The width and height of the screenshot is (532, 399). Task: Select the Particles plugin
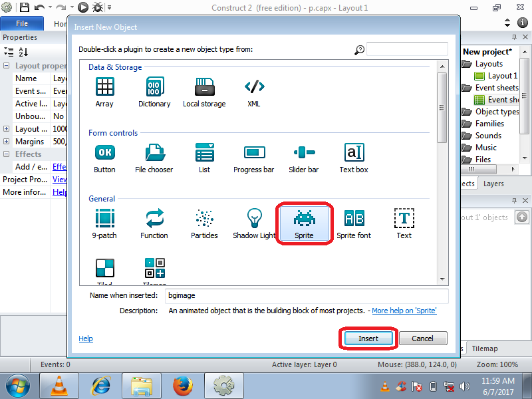(x=205, y=218)
